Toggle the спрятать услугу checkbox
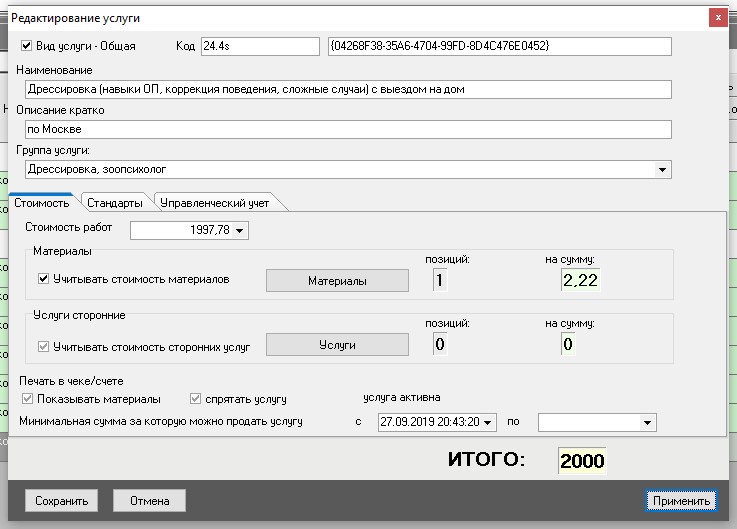This screenshot has height=529, width=737. (196, 399)
